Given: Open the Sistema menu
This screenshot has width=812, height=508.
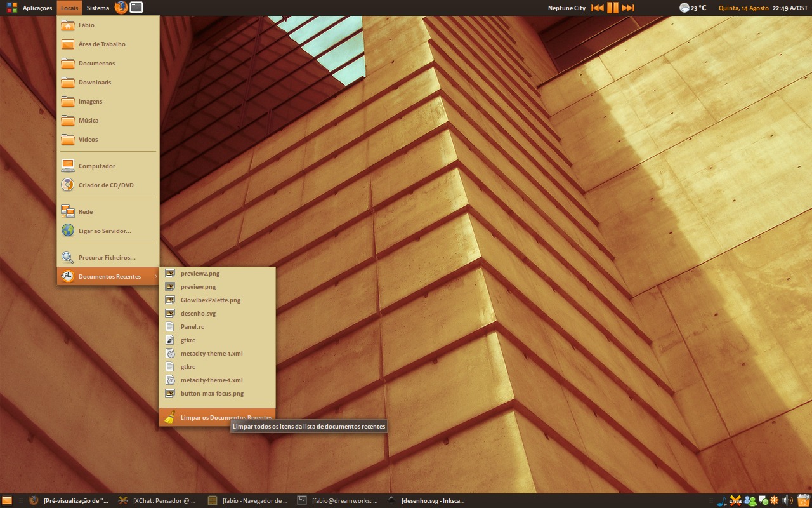Looking at the screenshot, I should tap(98, 8).
